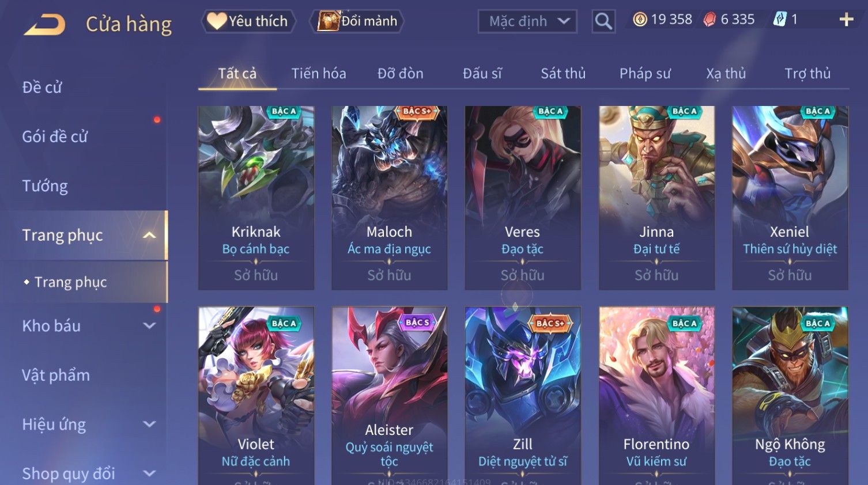Expand the Hiệu ứng sidebar section
The width and height of the screenshot is (868, 485).
[x=149, y=425]
